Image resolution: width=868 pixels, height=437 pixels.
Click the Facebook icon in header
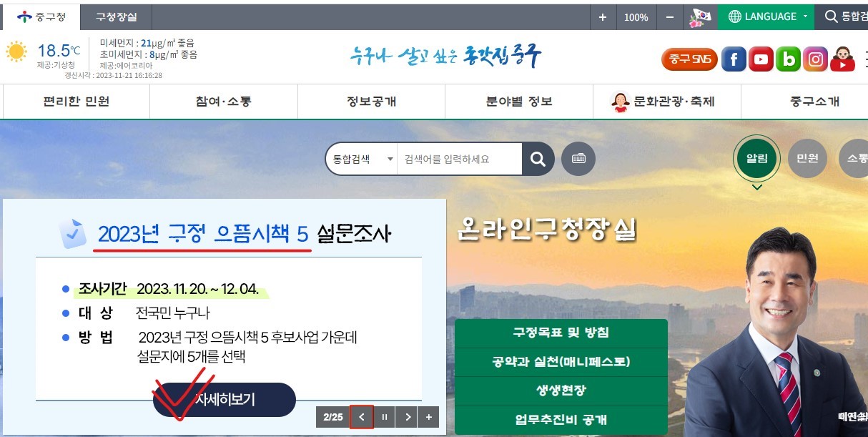(x=734, y=59)
